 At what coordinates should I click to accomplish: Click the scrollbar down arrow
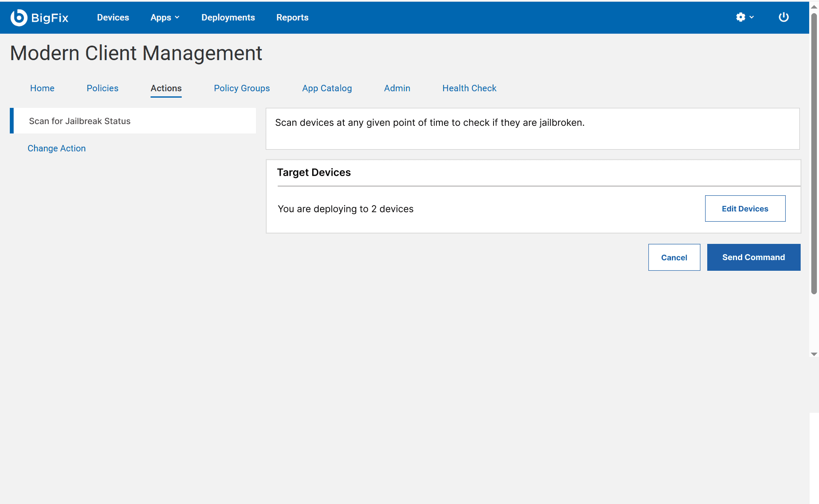coord(814,354)
